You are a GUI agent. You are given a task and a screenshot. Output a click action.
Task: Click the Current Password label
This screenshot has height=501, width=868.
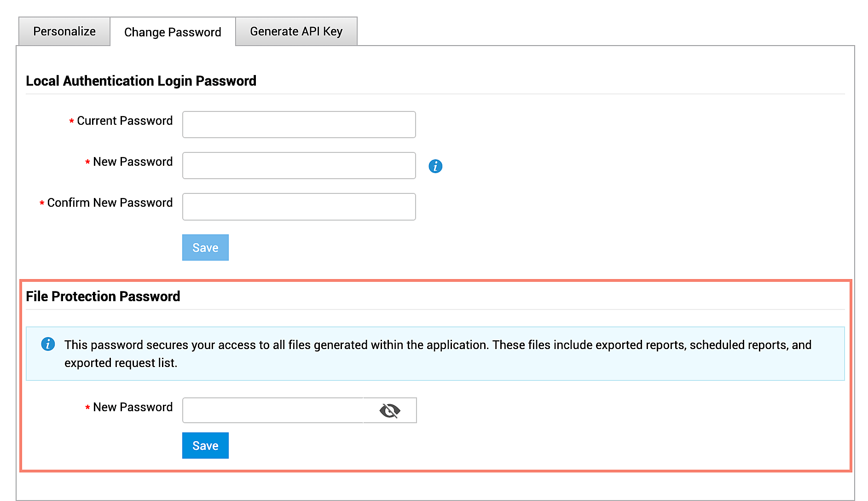click(125, 121)
